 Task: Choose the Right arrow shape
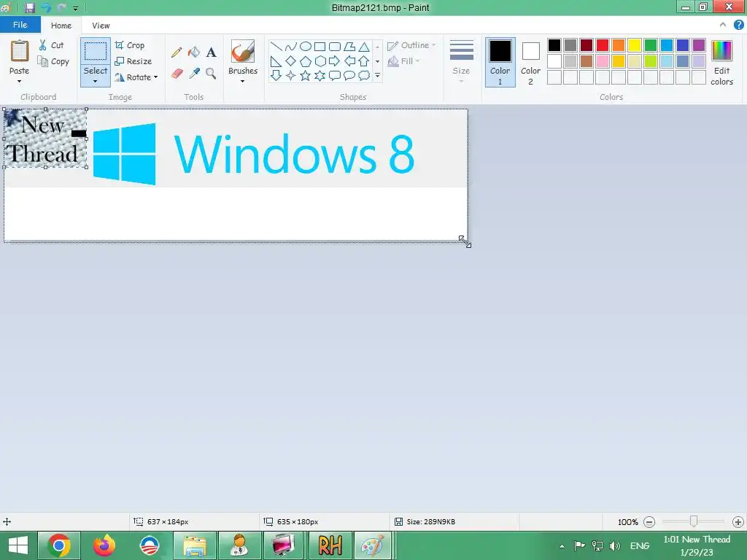(x=334, y=61)
